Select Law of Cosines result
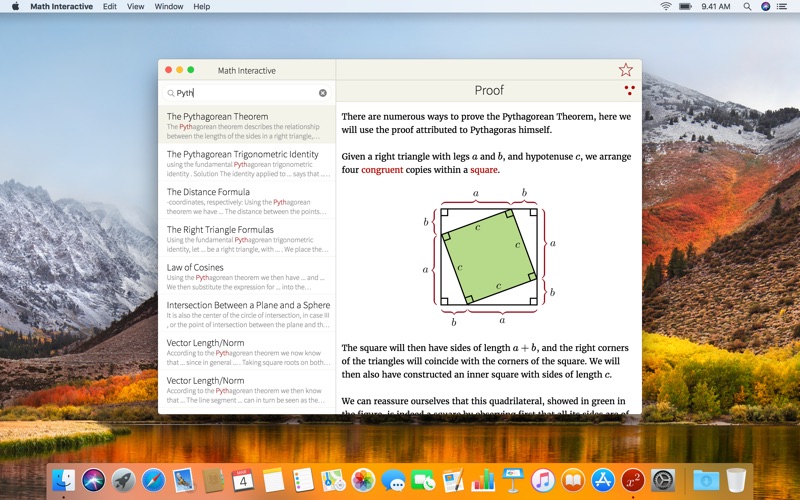The height and width of the screenshot is (500, 800). (247, 276)
